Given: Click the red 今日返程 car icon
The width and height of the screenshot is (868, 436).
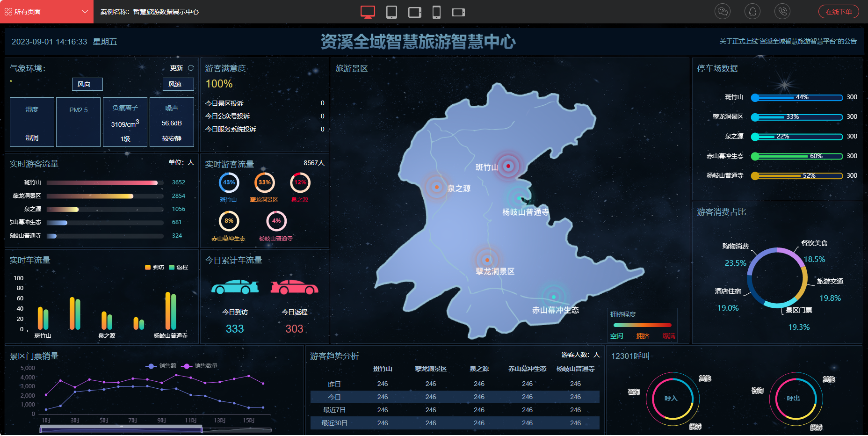Looking at the screenshot, I should (x=294, y=287).
